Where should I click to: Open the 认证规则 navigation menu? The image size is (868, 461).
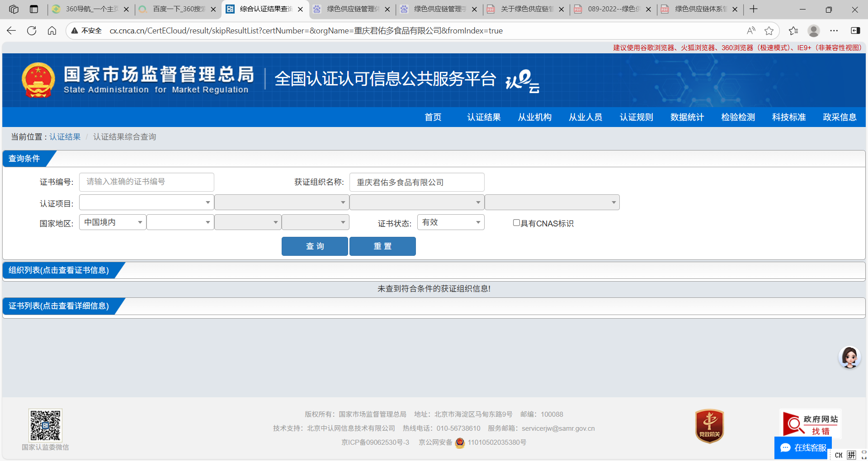(637, 118)
